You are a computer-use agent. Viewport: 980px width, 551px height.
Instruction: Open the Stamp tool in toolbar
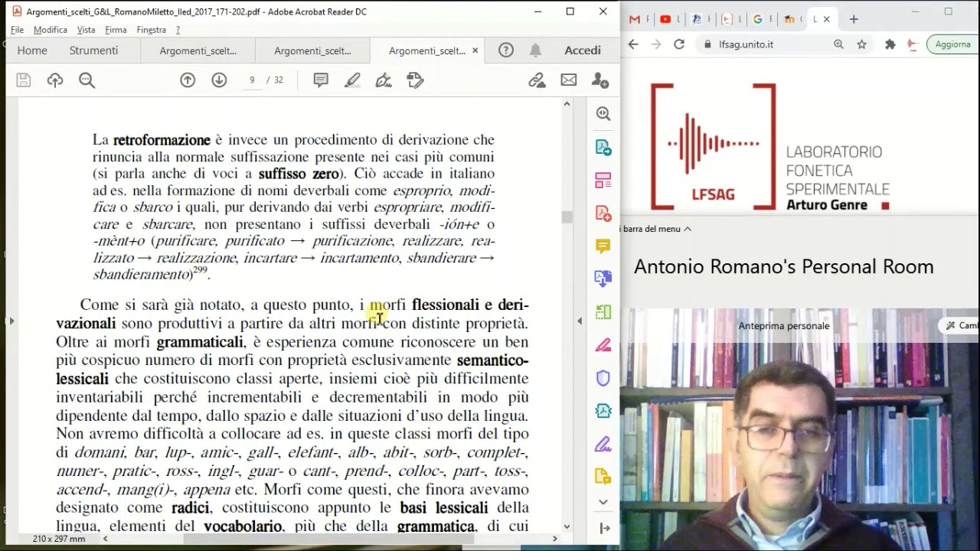click(415, 80)
